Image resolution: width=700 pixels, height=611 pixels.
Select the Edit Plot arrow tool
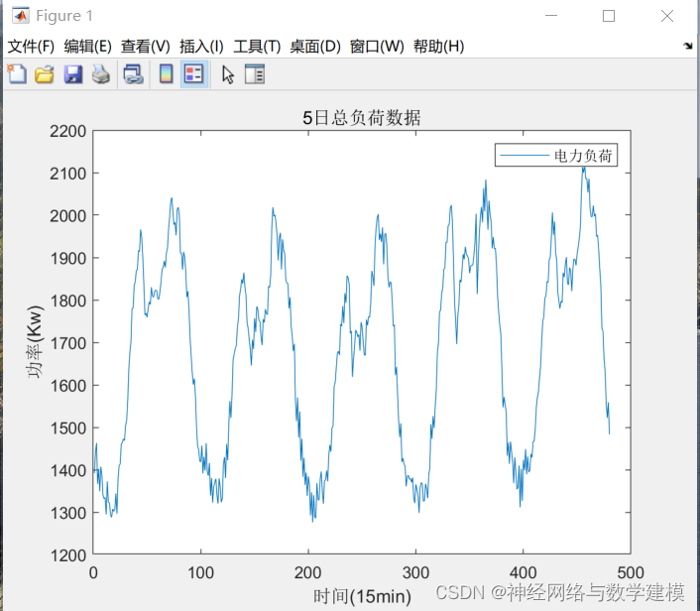228,74
